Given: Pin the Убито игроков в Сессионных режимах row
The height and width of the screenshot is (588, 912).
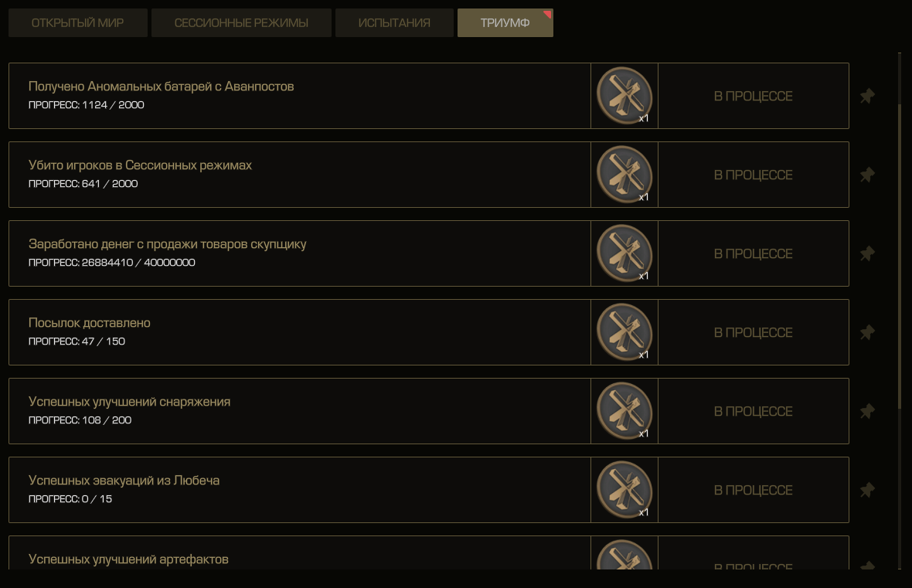Looking at the screenshot, I should coord(867,175).
